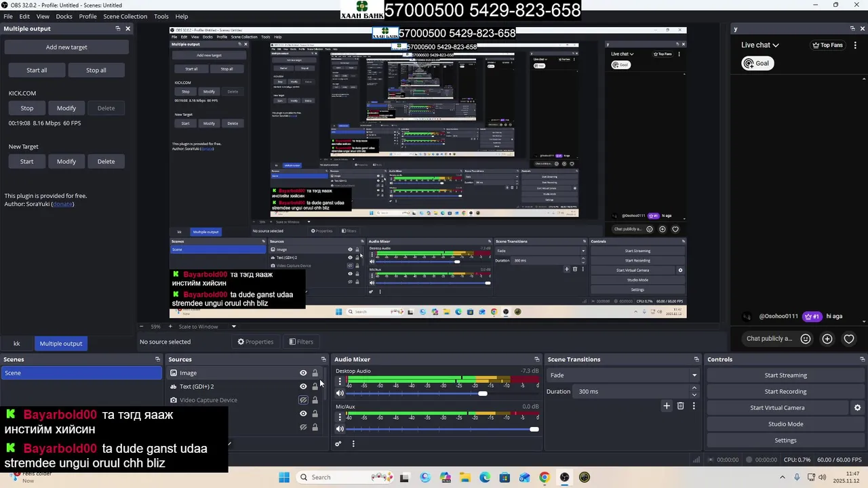Show hidden system tray icons
Screen dimensions: 868x488
pos(783,477)
